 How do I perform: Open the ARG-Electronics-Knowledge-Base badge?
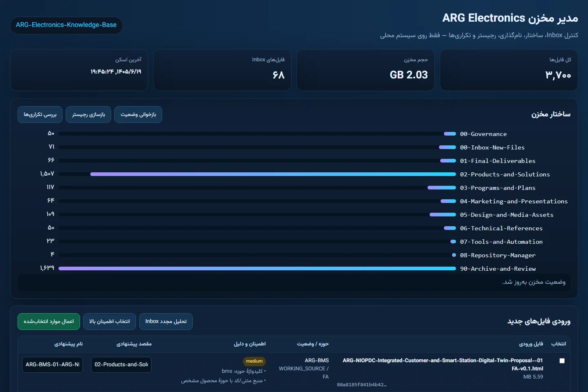(66, 25)
